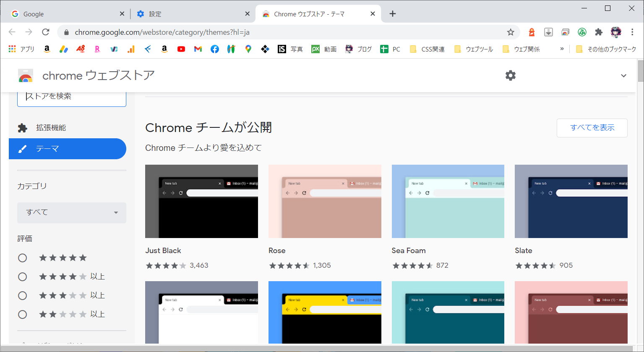Open the A8 bookmark icon
644x352 pixels.
point(81,49)
